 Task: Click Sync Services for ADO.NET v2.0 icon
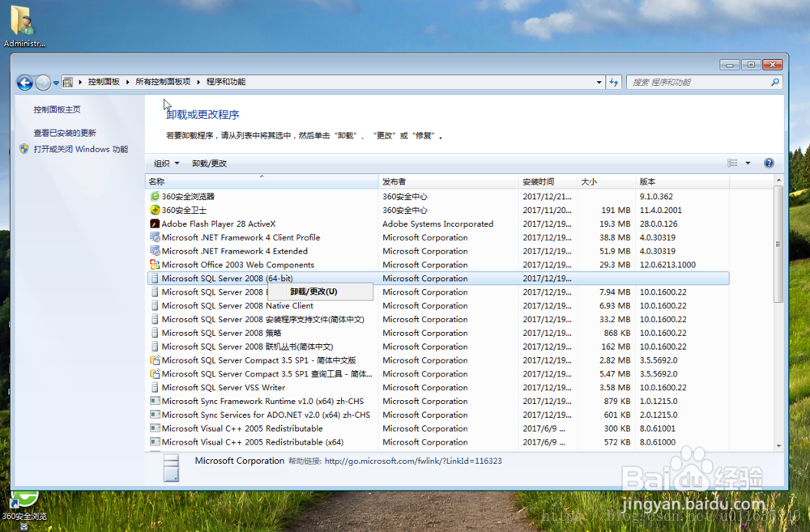(x=155, y=415)
